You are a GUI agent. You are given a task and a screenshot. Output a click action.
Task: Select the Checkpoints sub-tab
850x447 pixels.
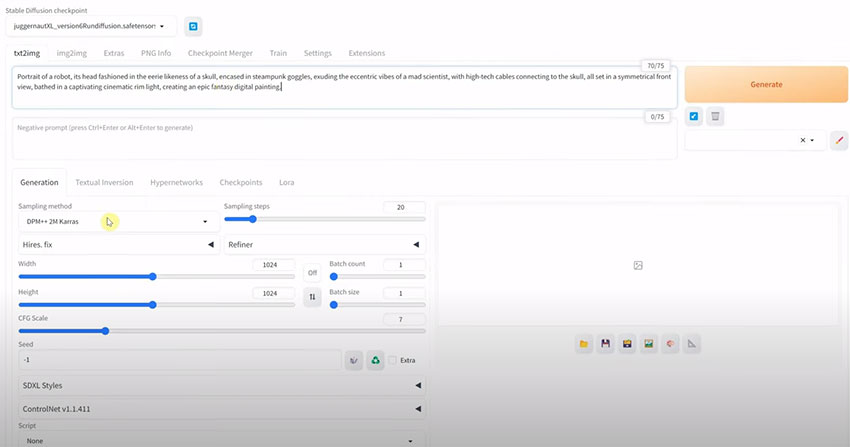241,183
